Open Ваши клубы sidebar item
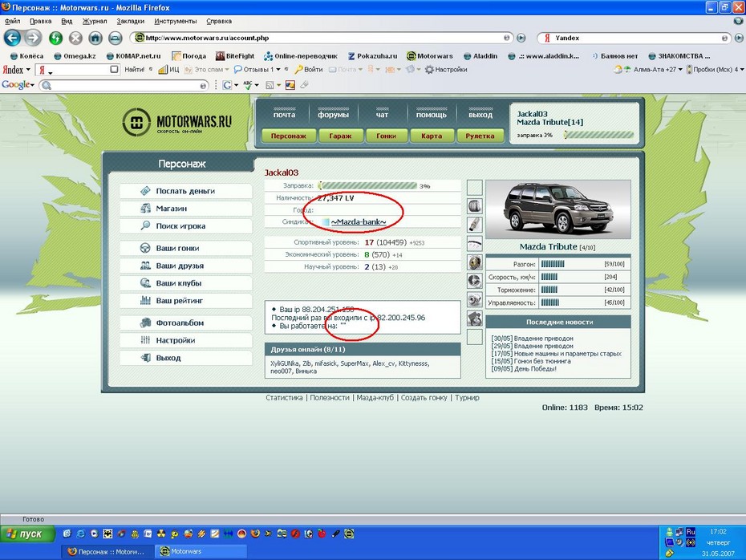The width and height of the screenshot is (746, 560). pyautogui.click(x=185, y=283)
